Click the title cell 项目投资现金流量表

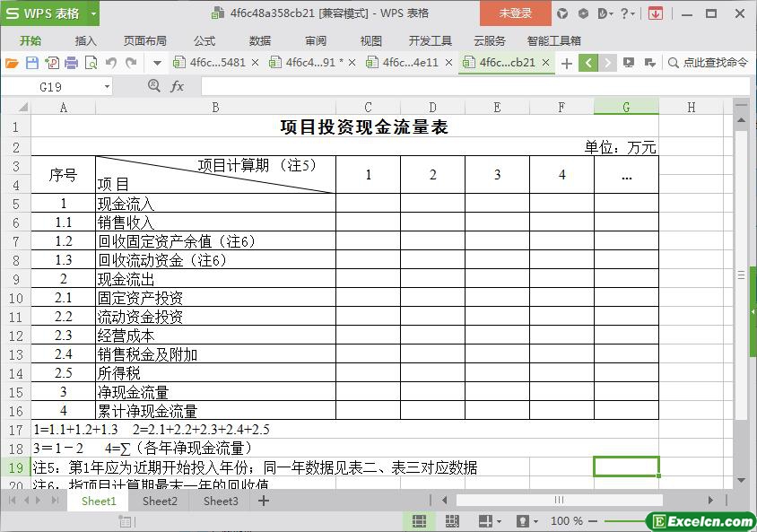tap(344, 127)
